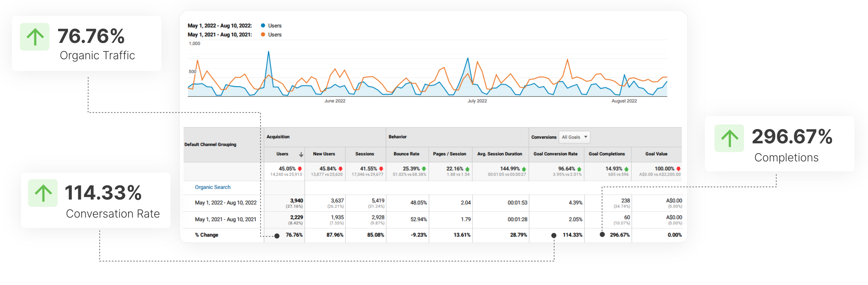The image size is (868, 285).
Task: Click the green up arrow beside Completions
Action: coord(729,138)
